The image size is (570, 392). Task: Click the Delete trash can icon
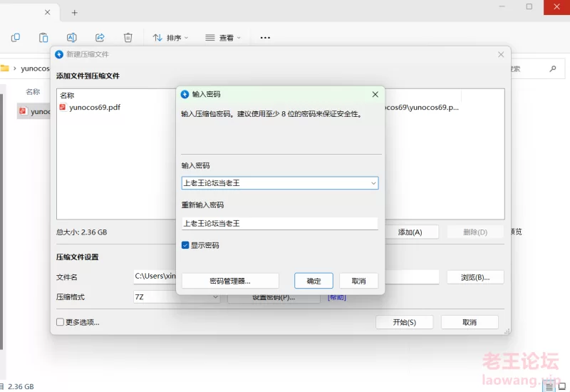click(x=128, y=38)
